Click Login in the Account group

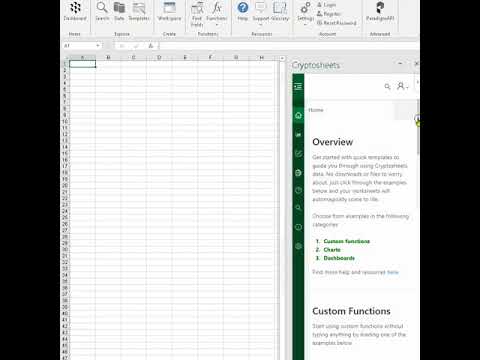click(326, 5)
